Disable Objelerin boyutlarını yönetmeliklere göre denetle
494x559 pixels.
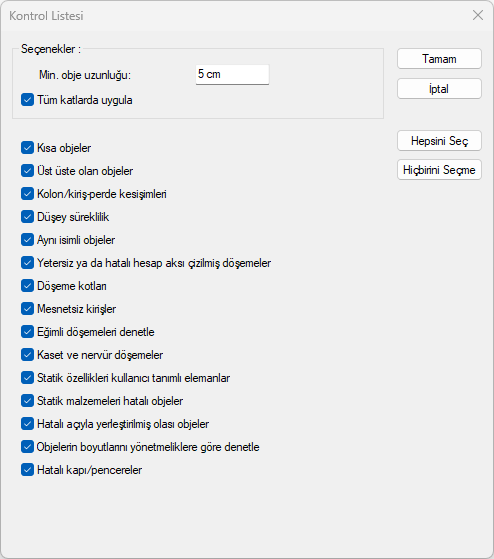pos(27,447)
